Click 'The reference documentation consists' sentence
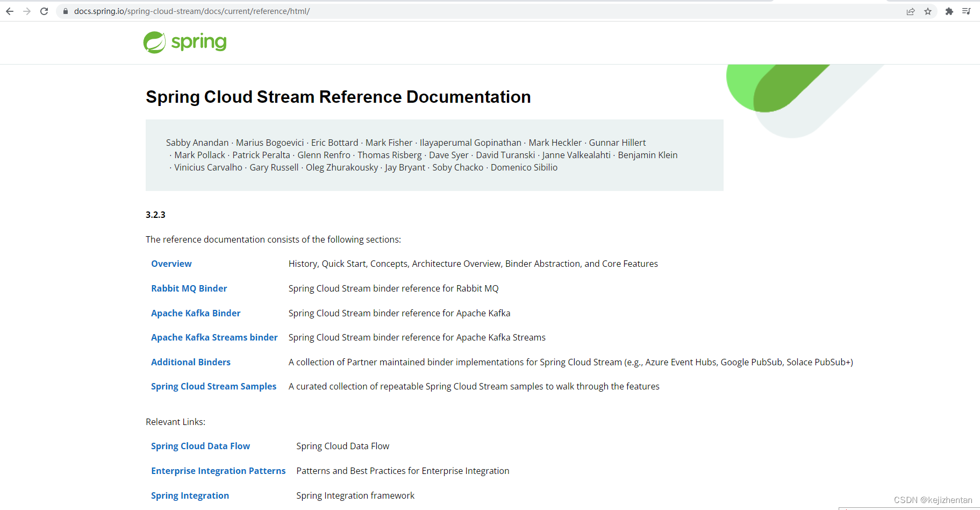 point(273,239)
